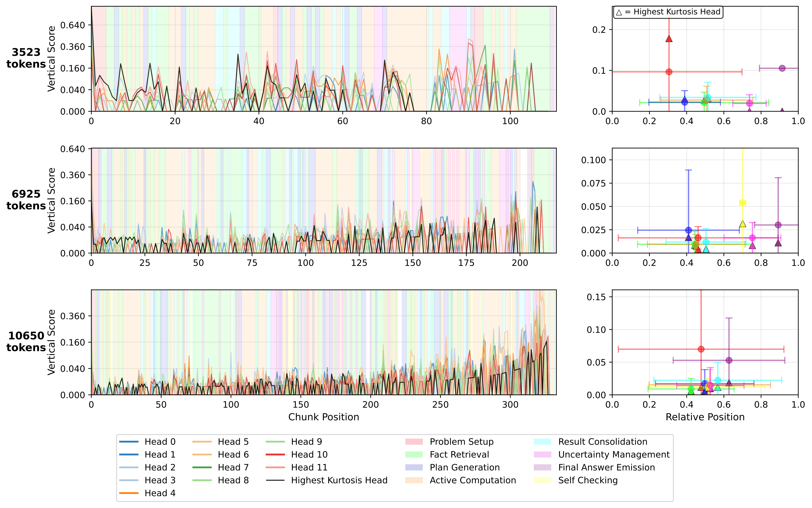Click the Chunk Position axis label
812x508 pixels.
point(324,417)
